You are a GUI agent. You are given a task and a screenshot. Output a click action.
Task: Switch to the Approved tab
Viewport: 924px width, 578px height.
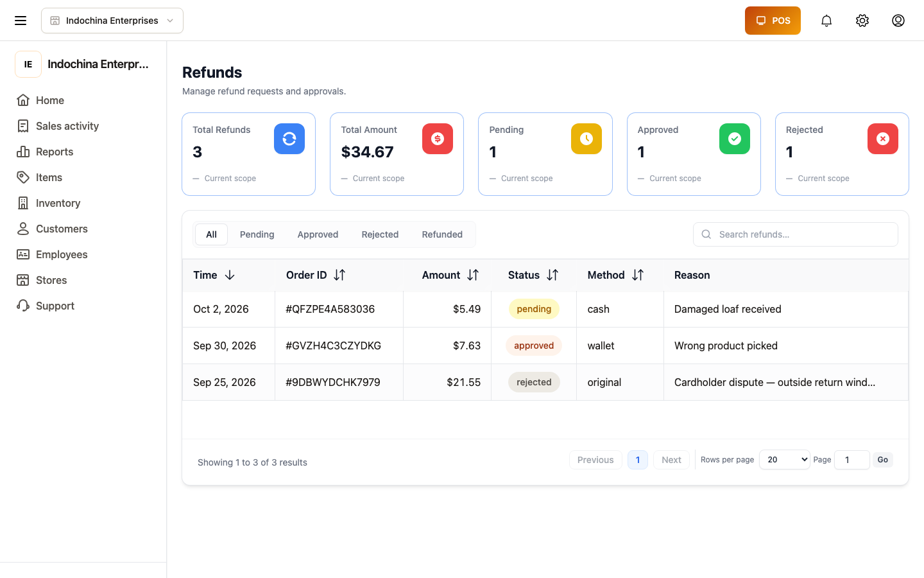point(318,234)
